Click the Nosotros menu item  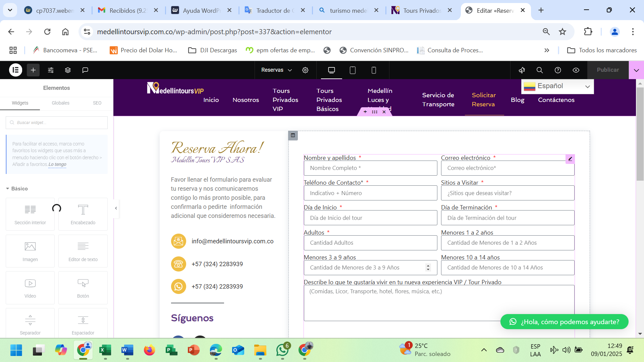click(x=246, y=100)
